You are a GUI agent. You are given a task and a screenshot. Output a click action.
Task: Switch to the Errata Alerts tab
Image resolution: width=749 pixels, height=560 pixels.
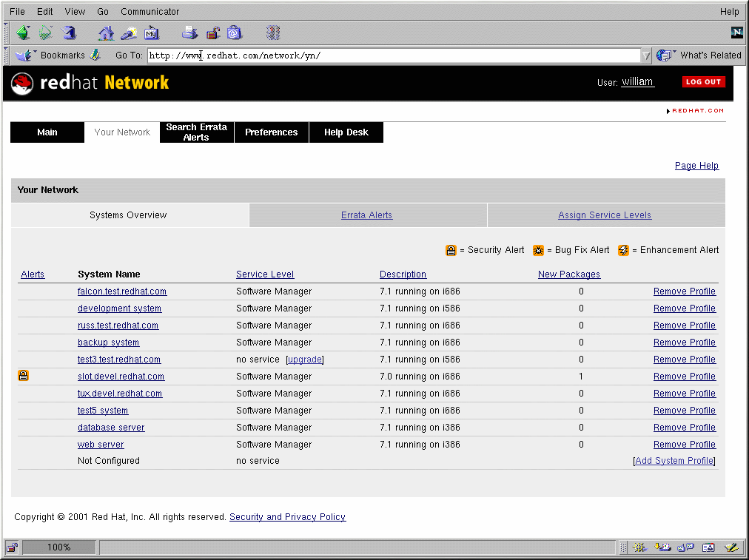click(366, 215)
